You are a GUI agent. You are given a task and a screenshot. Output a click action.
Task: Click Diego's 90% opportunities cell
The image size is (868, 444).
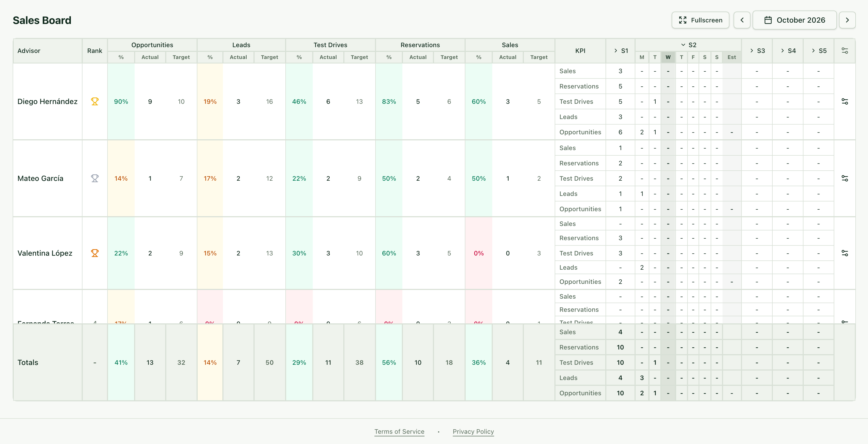[x=121, y=101]
